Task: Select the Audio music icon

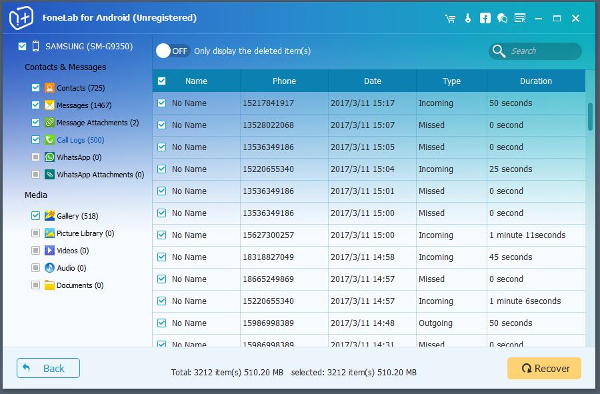Action: pyautogui.click(x=49, y=268)
